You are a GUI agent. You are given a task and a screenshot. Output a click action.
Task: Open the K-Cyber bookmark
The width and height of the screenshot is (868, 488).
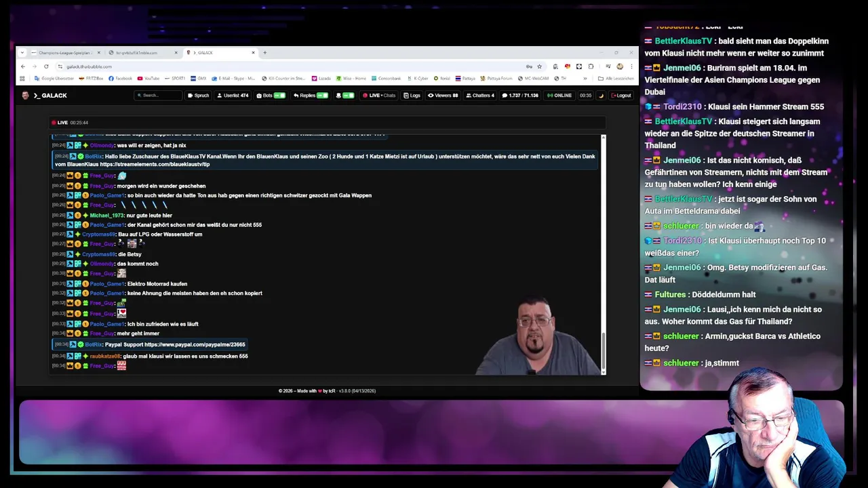click(418, 78)
